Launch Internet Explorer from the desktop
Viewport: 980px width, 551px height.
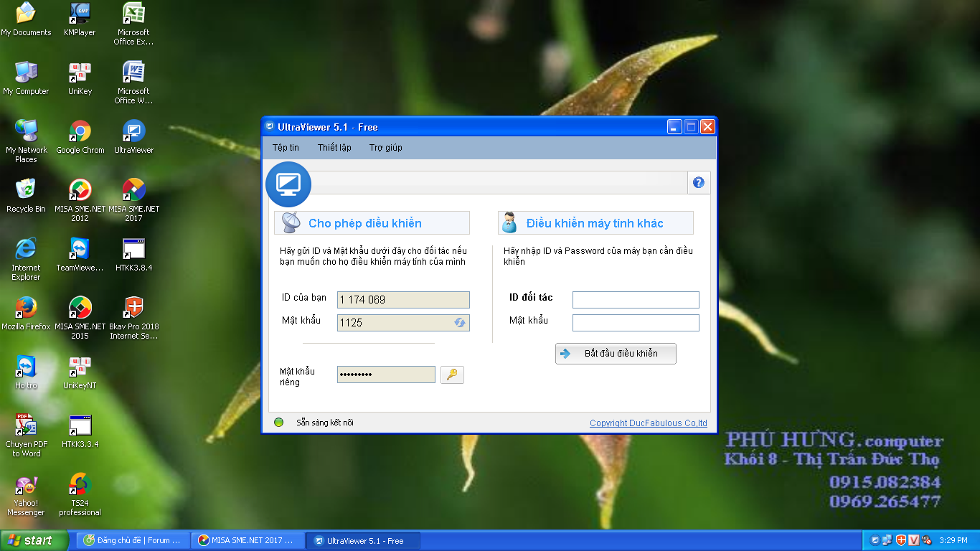[x=26, y=259]
